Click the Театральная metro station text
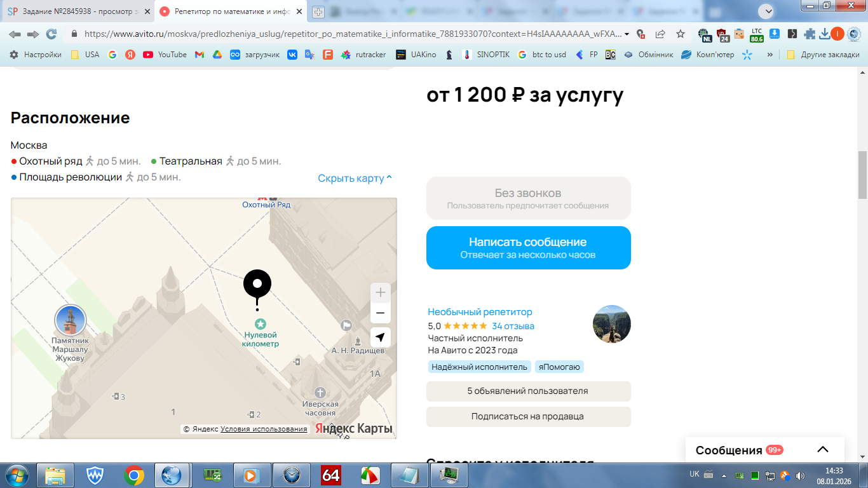The width and height of the screenshot is (868, 488). click(191, 161)
